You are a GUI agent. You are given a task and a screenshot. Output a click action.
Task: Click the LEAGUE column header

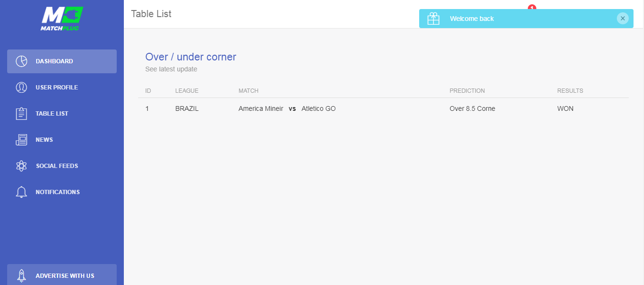187,91
